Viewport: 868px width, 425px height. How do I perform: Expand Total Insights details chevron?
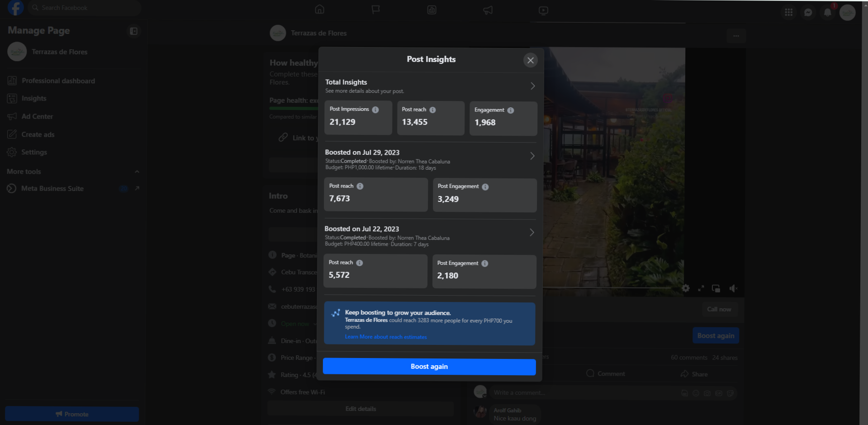coord(533,86)
